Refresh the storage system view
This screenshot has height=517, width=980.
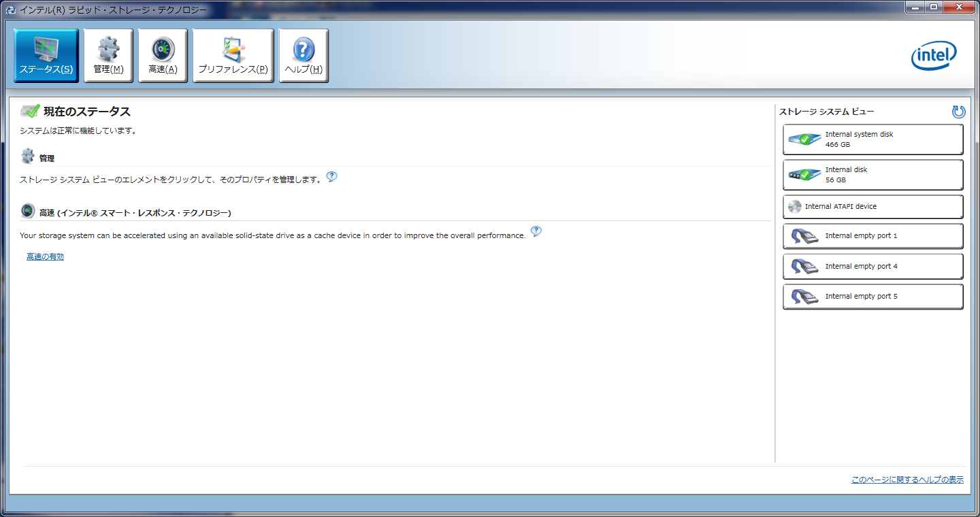pyautogui.click(x=958, y=112)
